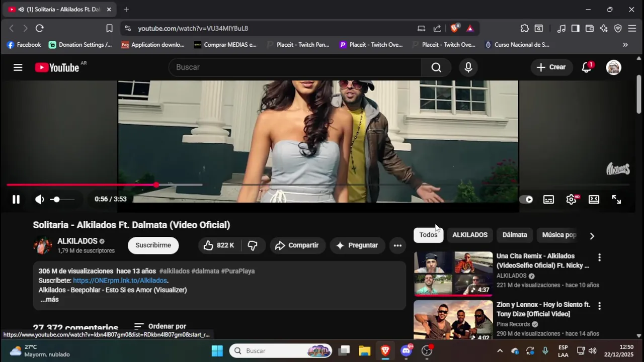Open options for Una Cita Remix video
644x362 pixels.
[599, 257]
